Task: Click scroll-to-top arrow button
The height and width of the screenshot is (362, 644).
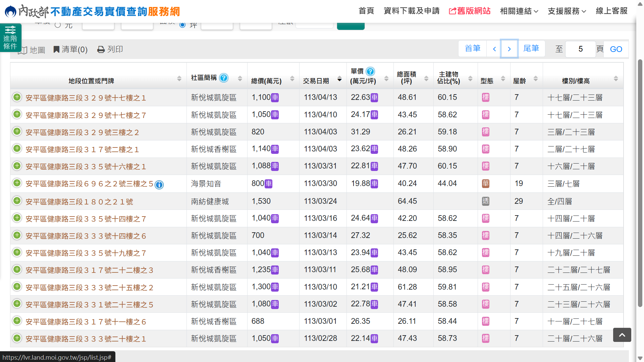Action: [x=622, y=335]
